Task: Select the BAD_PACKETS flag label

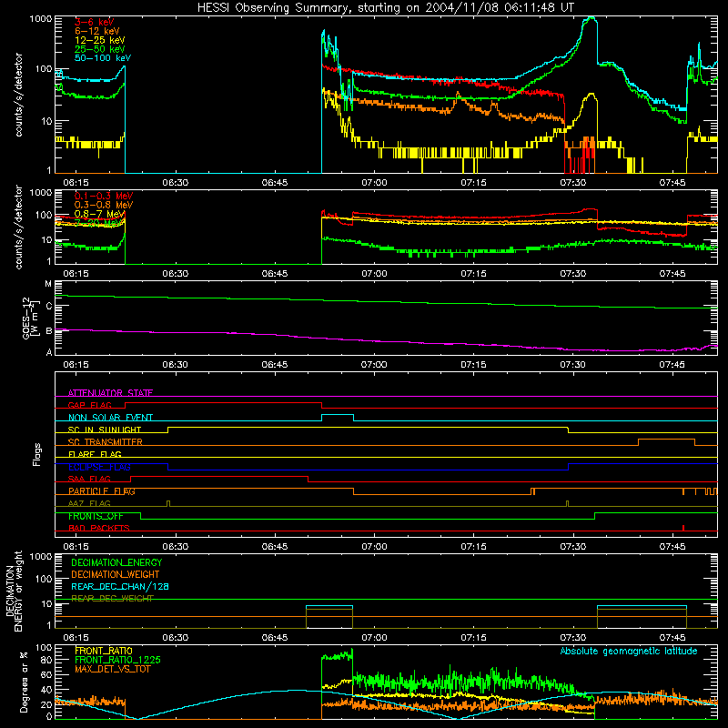Action: click(99, 529)
